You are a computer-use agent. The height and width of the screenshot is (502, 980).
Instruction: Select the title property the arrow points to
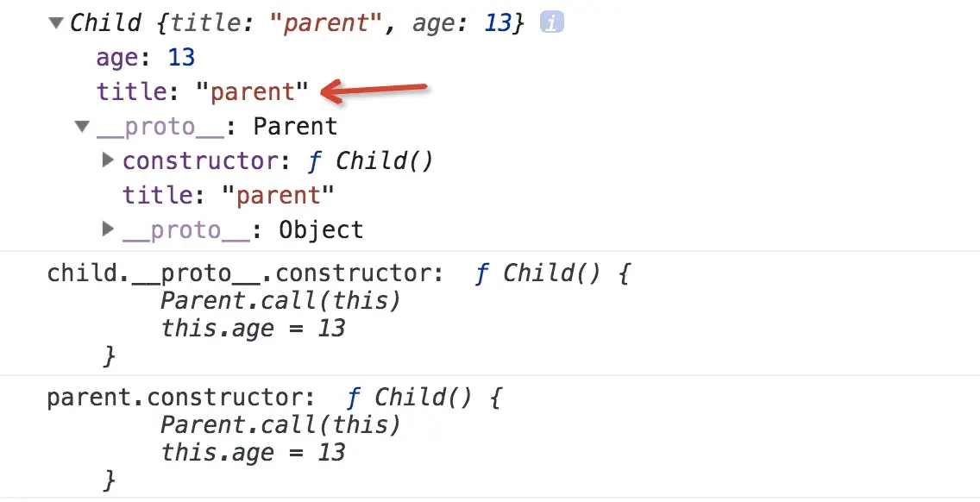pos(202,92)
